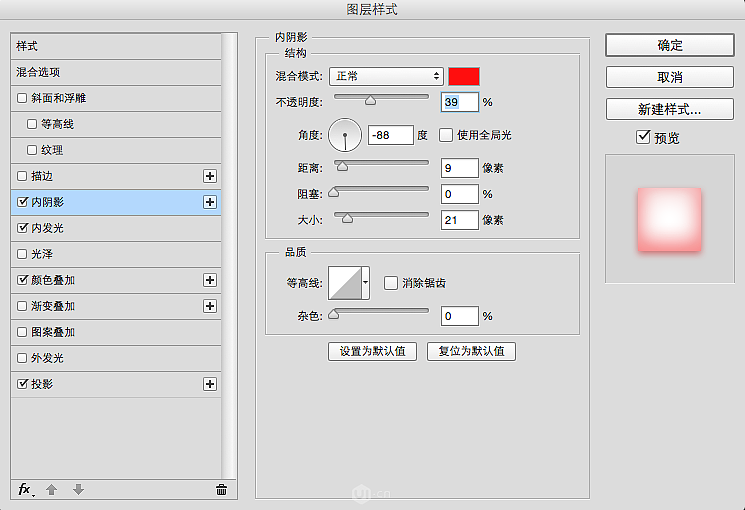Open the fx add-style menu icon

pos(26,490)
